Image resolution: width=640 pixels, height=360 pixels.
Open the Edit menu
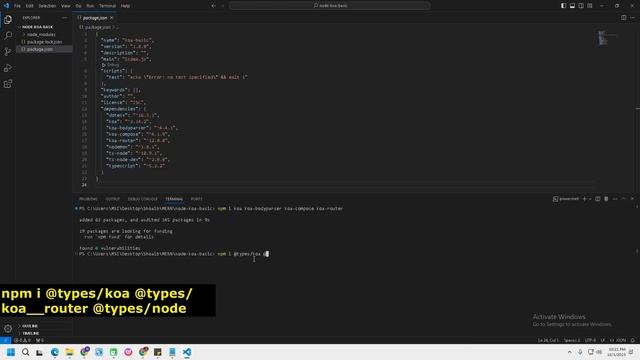click(x=29, y=6)
